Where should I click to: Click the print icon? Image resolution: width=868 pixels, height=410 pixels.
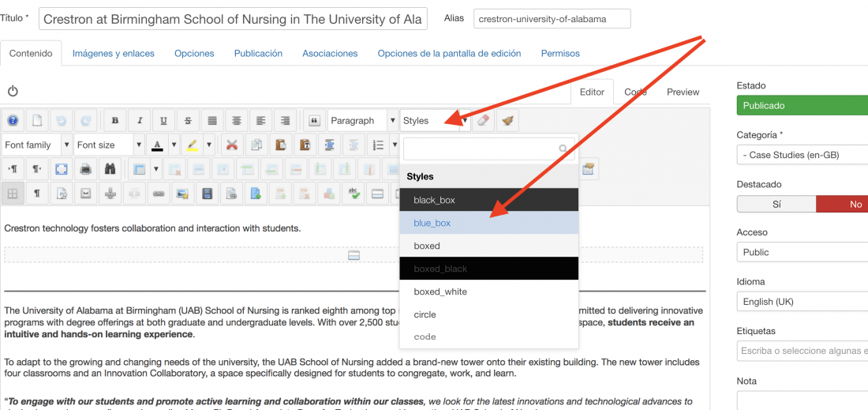click(x=85, y=168)
